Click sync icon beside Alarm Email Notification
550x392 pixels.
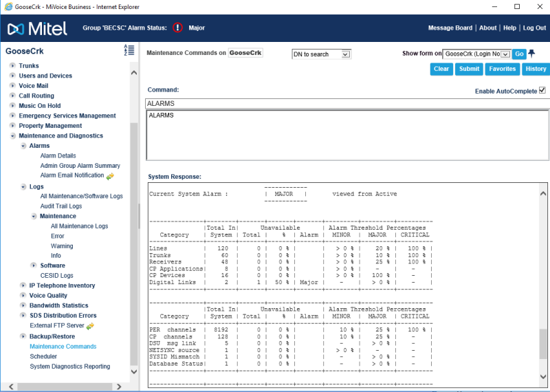click(x=110, y=176)
